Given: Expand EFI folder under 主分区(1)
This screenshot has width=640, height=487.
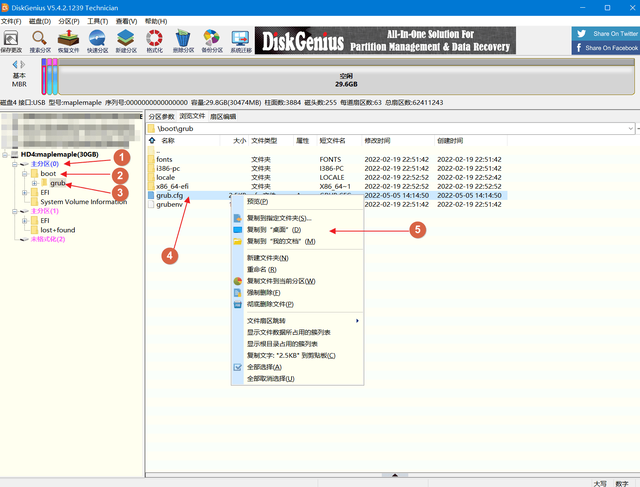Looking at the screenshot, I should pos(24,221).
